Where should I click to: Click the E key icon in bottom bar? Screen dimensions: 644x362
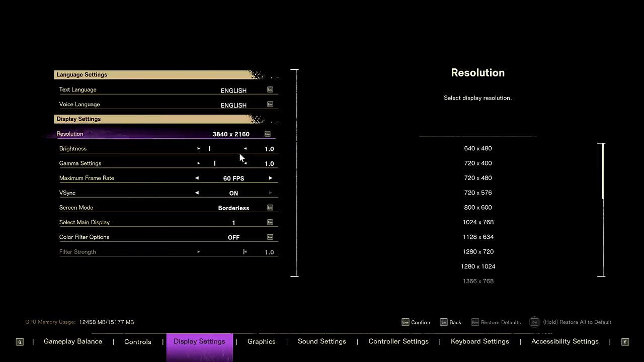pyautogui.click(x=625, y=342)
